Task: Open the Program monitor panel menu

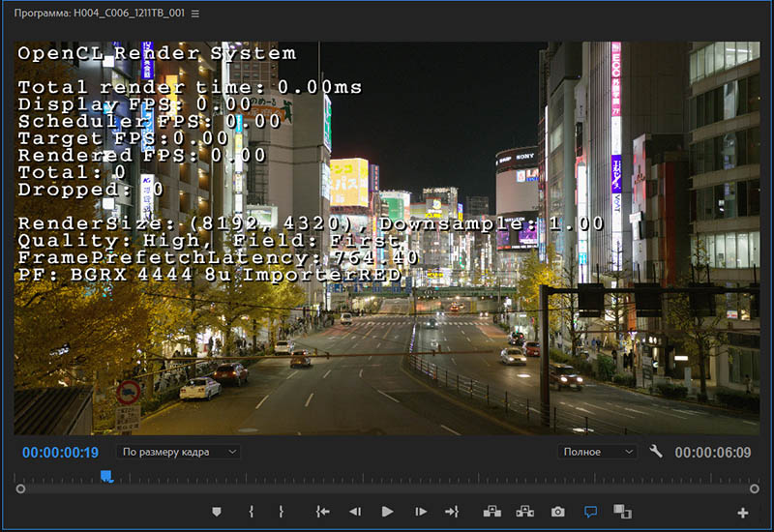Action: (195, 14)
